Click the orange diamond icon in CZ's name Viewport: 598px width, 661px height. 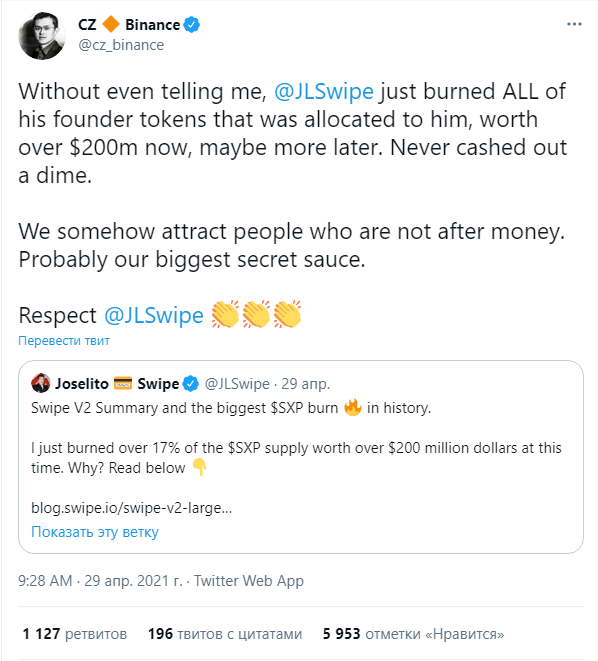tap(111, 24)
